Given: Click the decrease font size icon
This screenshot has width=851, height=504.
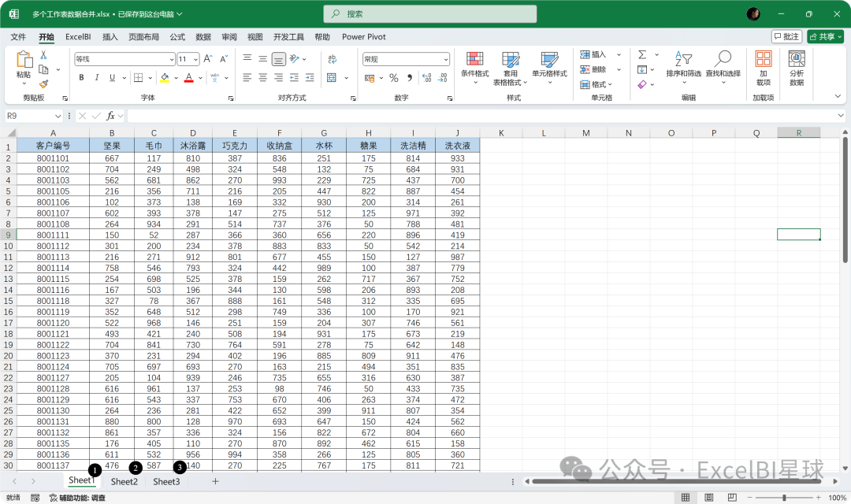Looking at the screenshot, I should point(224,58).
